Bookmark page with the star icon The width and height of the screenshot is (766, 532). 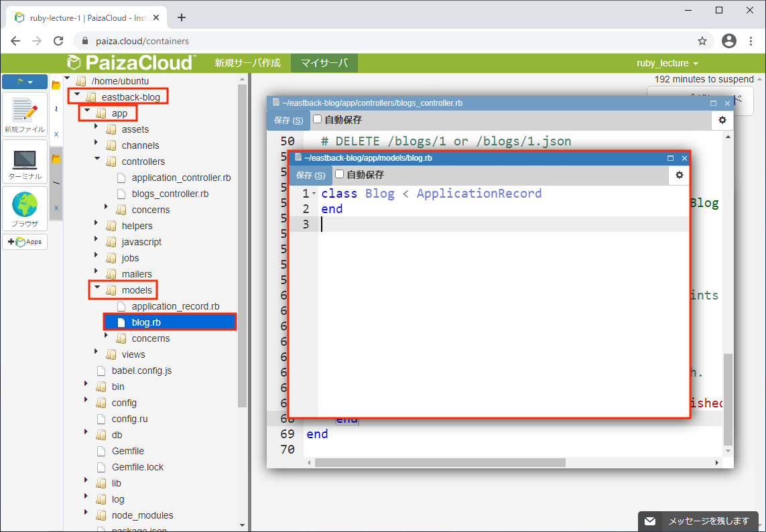[702, 41]
